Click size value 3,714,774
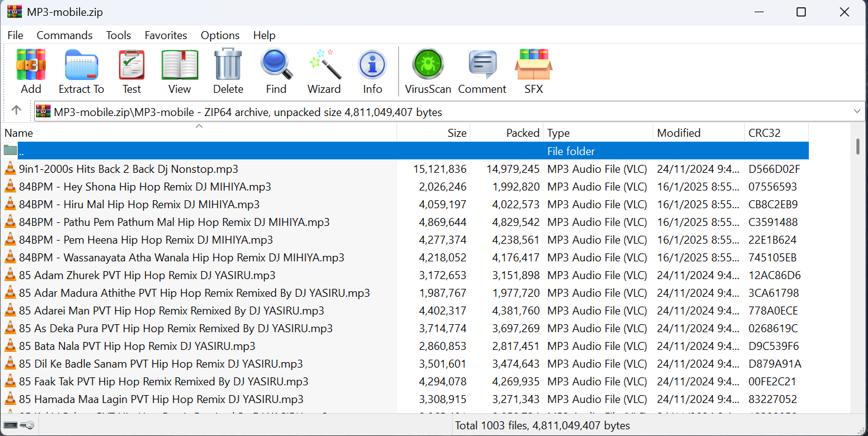This screenshot has height=436, width=868. point(443,328)
